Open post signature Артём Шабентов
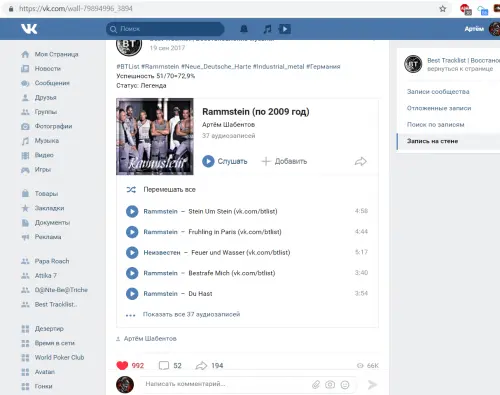The width and height of the screenshot is (500, 395). [x=150, y=339]
